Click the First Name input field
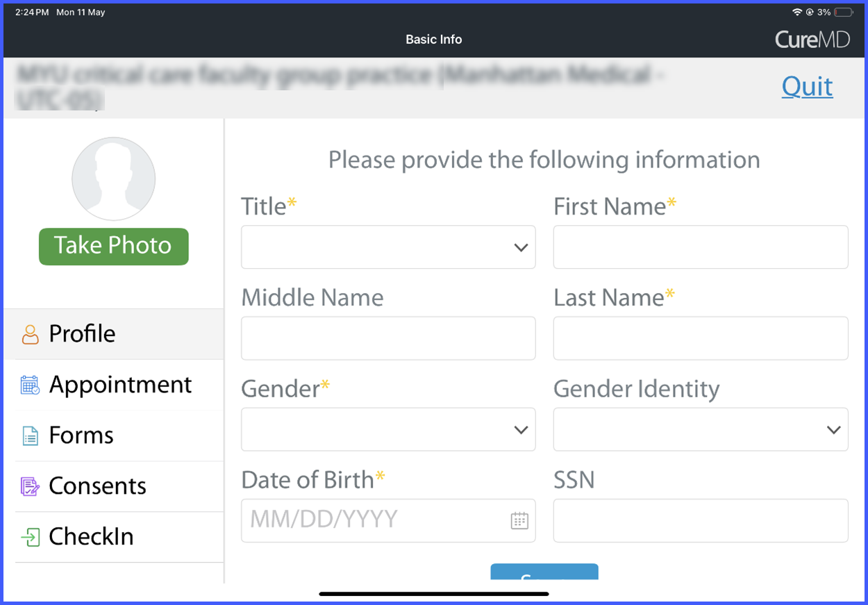Viewport: 868px width, 605px height. coord(701,247)
